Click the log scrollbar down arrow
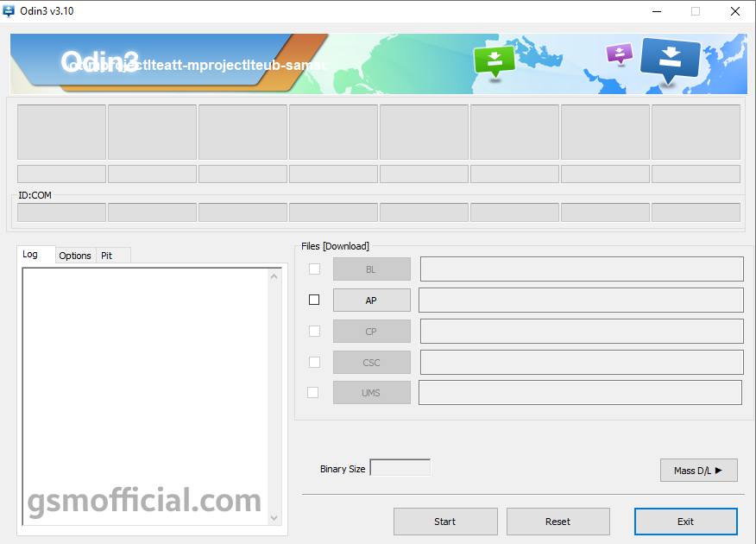756x544 pixels. point(274,518)
